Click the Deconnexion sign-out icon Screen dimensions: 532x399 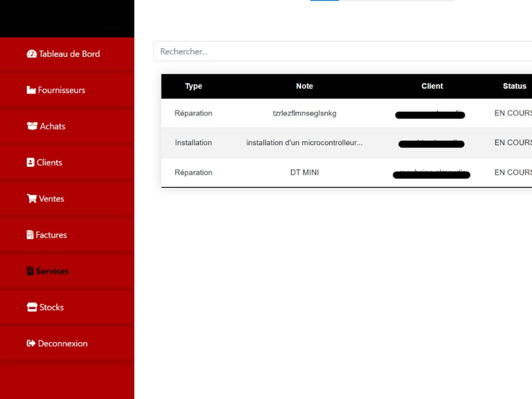point(31,343)
